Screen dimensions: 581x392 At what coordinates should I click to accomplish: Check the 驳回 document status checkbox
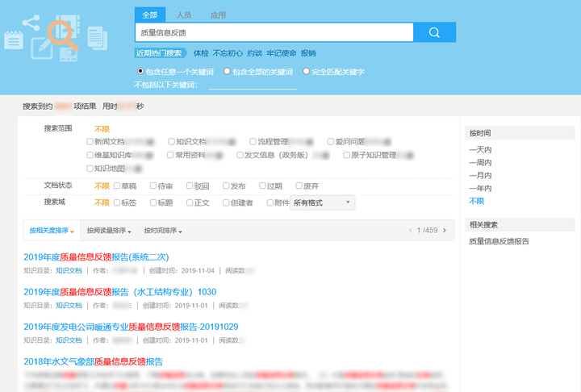coord(190,186)
